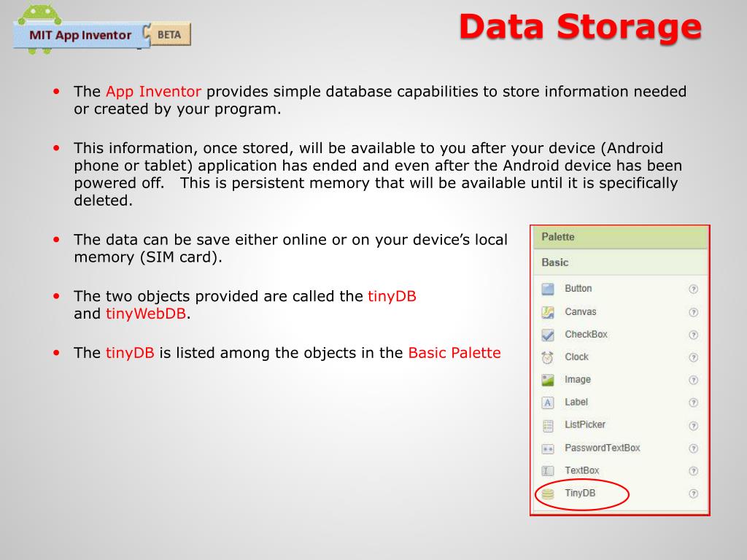The height and width of the screenshot is (560, 747).
Task: Click the Clock component icon
Action: [x=548, y=357]
